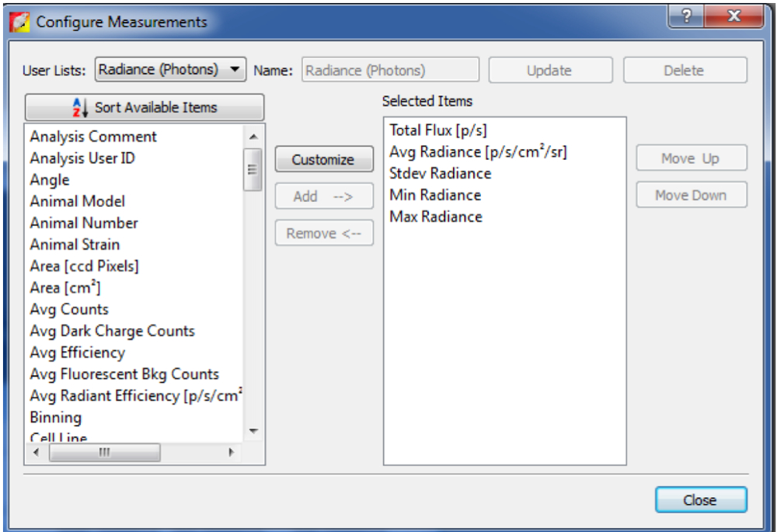Screen dimensions: 777x532
Task: Select Analysis Comment in available items
Action: [x=93, y=137]
